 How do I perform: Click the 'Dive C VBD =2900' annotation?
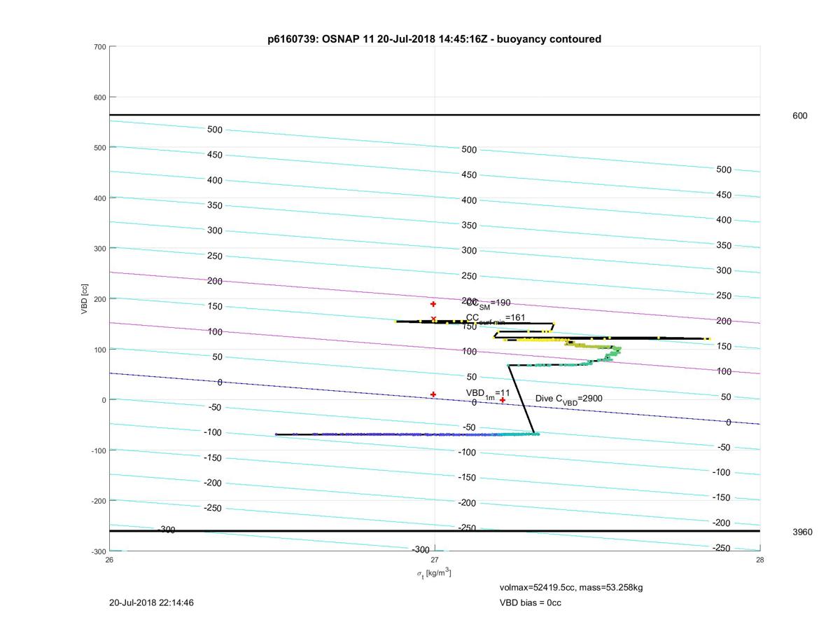(x=569, y=399)
